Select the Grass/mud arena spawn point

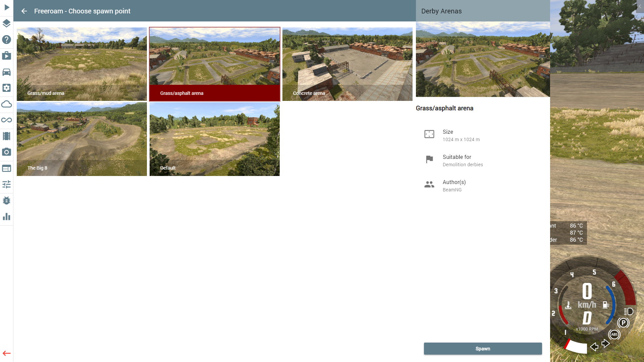pyautogui.click(x=82, y=64)
